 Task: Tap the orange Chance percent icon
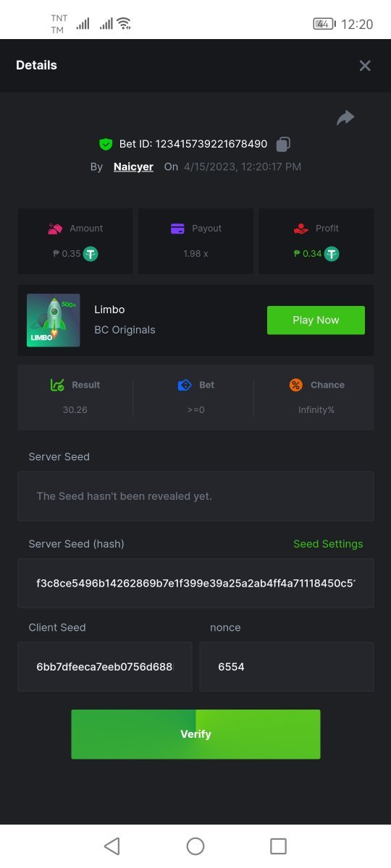(295, 385)
